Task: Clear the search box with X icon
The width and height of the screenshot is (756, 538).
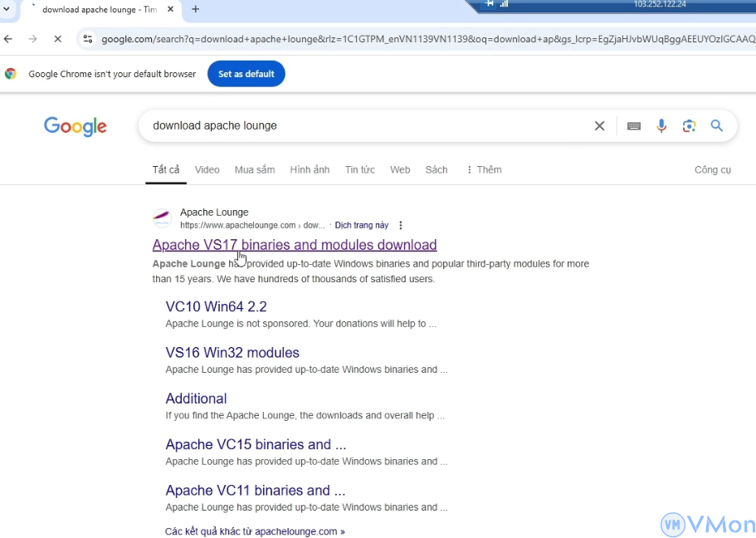Action: click(599, 126)
